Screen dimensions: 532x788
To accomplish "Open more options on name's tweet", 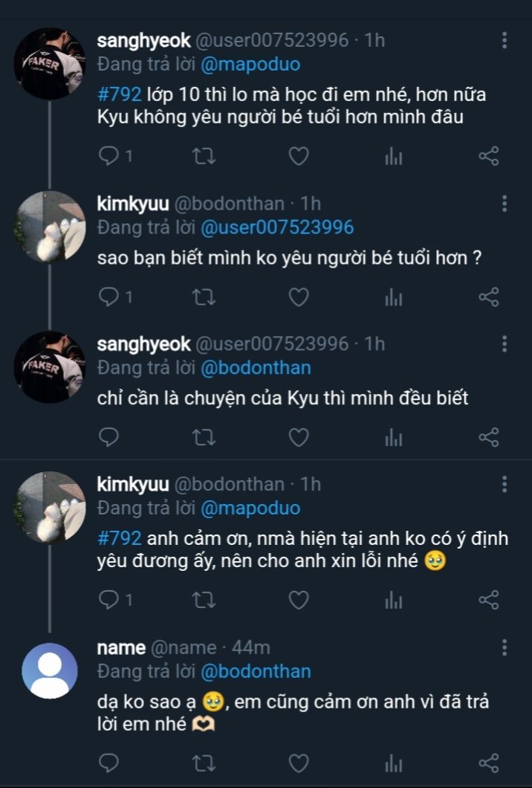I will [x=505, y=647].
